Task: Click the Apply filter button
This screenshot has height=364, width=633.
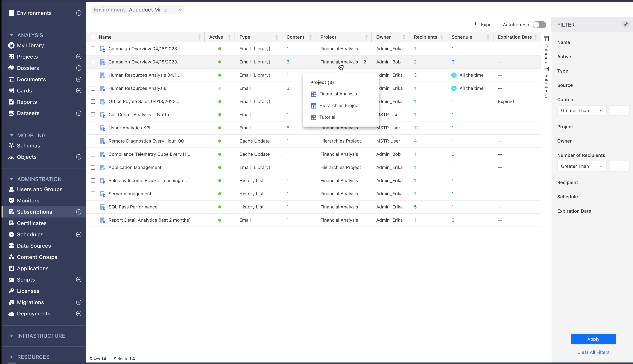Action: (593, 339)
